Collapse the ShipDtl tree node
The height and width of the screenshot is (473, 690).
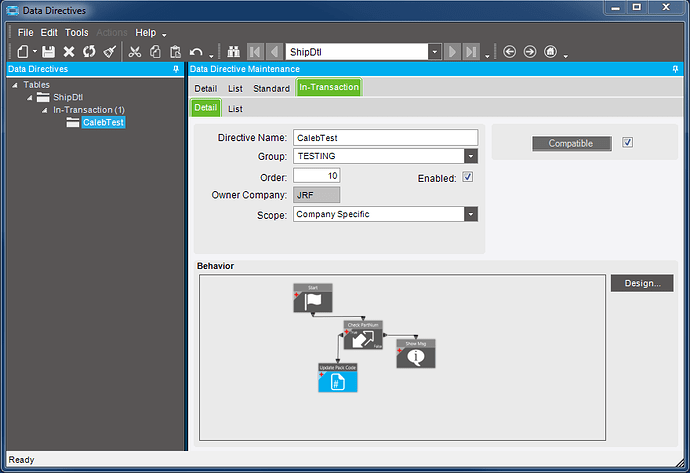[x=30, y=98]
